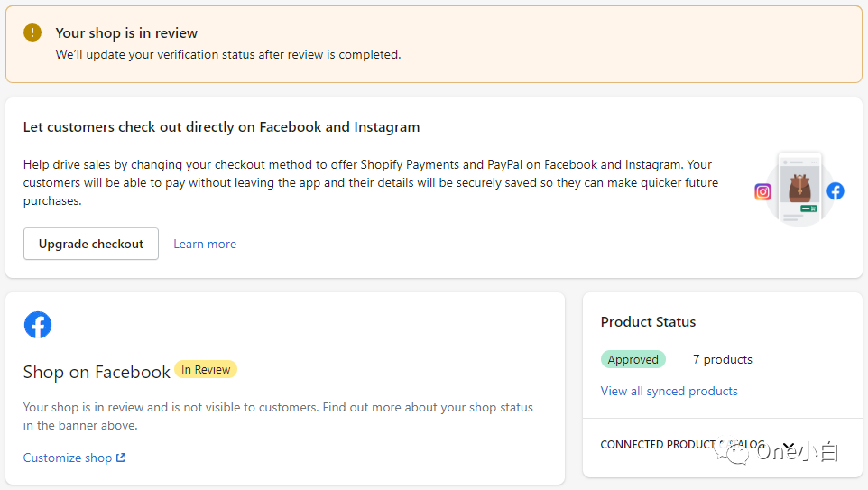This screenshot has height=490, width=868.
Task: Click the Let customers check out directly heading
Action: 221,127
